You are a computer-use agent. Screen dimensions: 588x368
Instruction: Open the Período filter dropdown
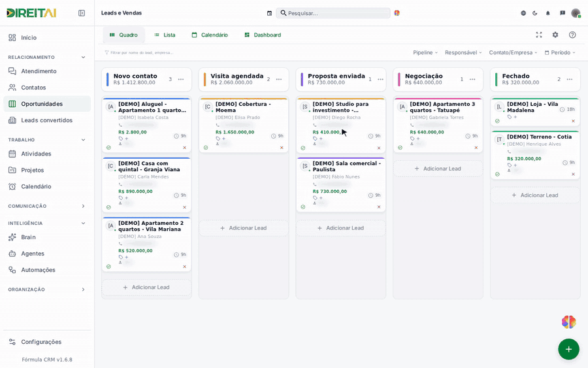pos(560,52)
